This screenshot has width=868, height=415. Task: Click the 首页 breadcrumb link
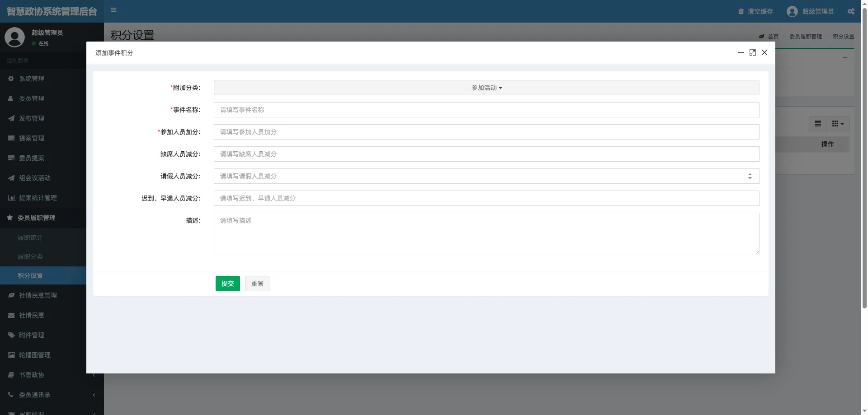coord(773,37)
